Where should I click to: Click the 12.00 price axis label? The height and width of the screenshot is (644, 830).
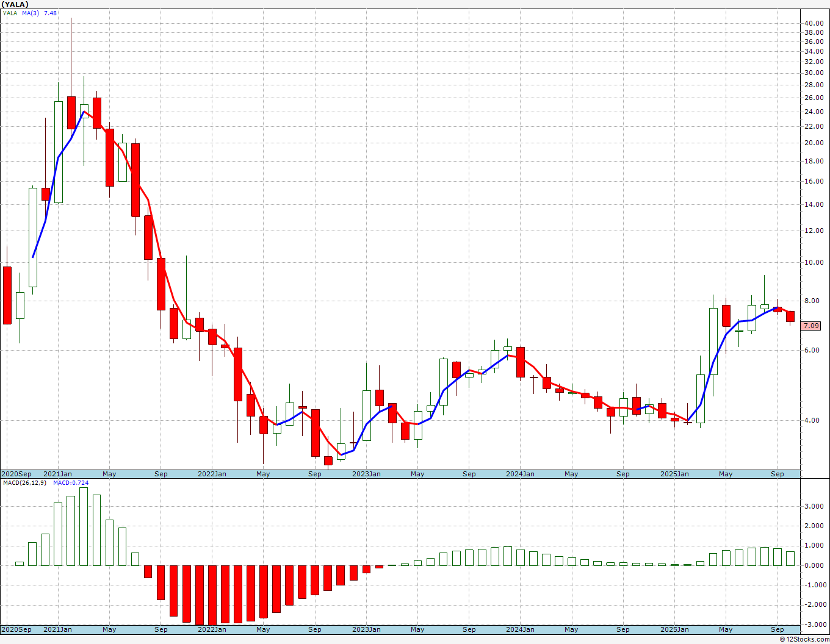click(814, 231)
